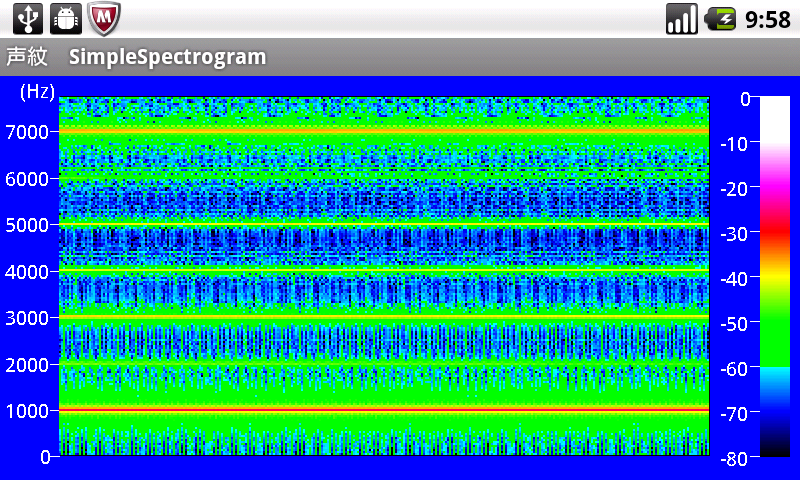Tap the -40 dB color scale label

[734, 279]
